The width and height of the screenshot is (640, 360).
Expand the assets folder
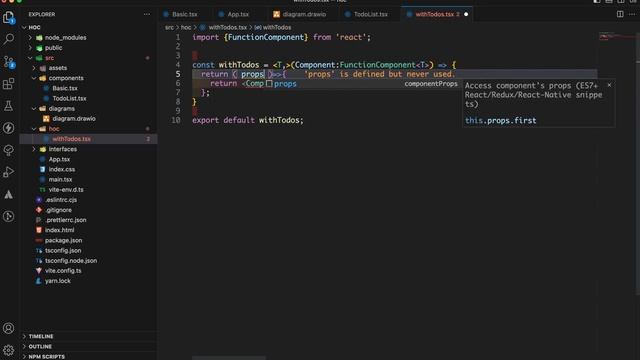(x=34, y=68)
